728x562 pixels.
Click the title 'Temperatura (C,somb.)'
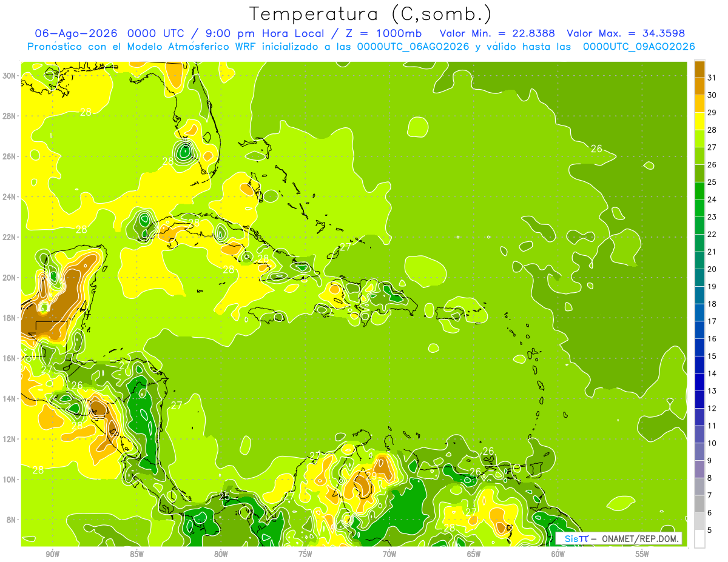pyautogui.click(x=371, y=14)
